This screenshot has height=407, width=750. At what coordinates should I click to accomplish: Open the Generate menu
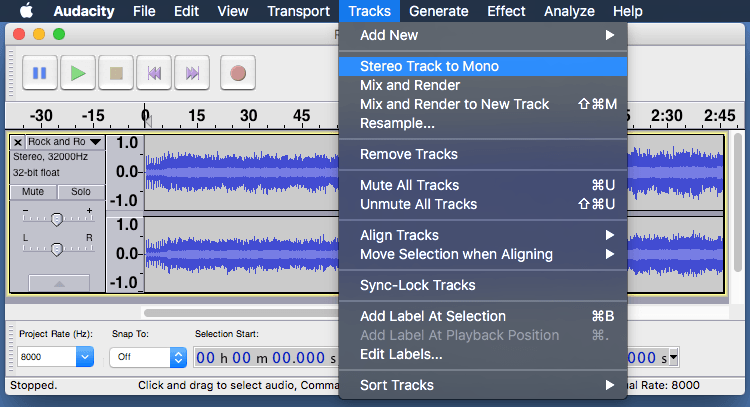point(439,11)
